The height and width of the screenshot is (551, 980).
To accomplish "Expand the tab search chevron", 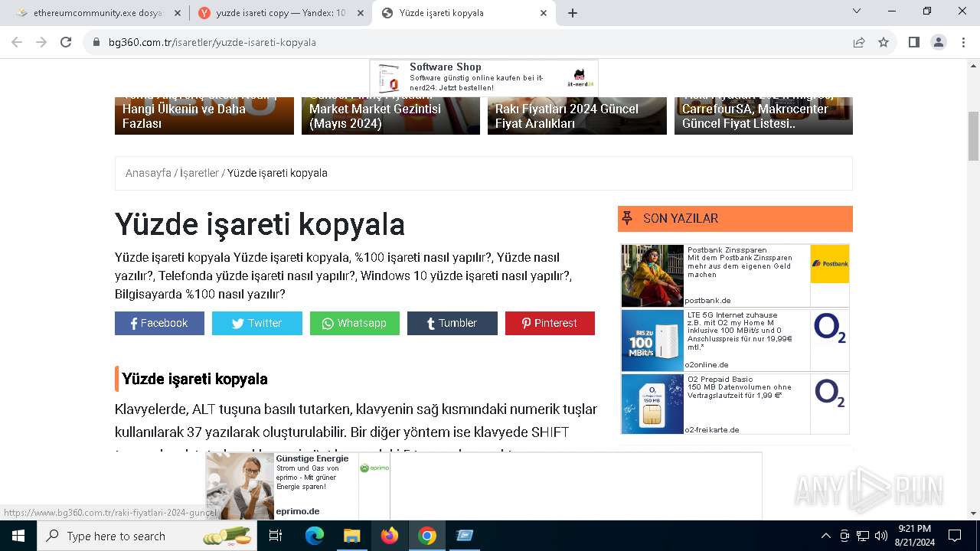I will (x=857, y=11).
